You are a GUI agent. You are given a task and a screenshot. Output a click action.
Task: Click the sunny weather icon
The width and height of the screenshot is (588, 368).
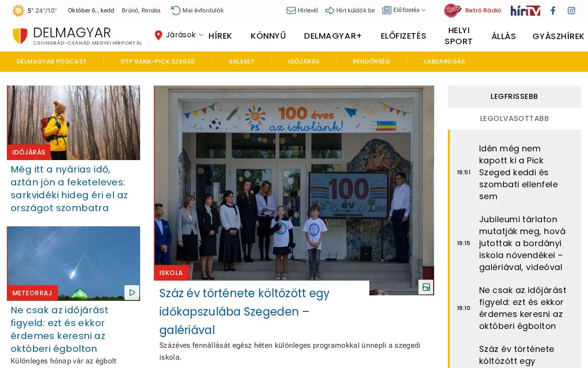click(x=18, y=11)
